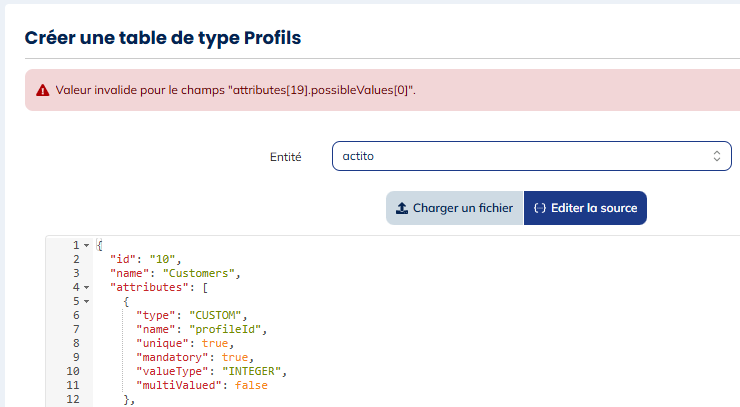Click the invalid value error message text
Image resolution: width=740 pixels, height=407 pixels.
tap(236, 90)
